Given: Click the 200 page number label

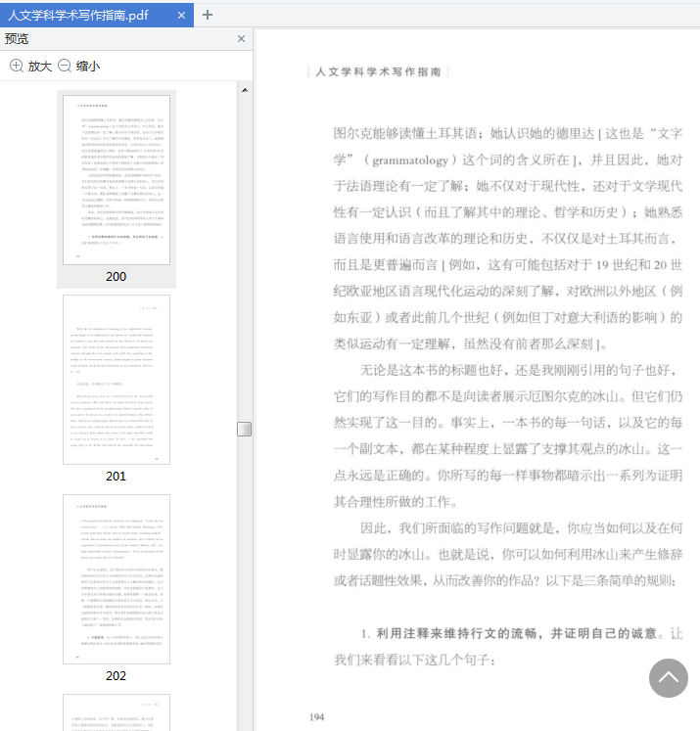Looking at the screenshot, I should tap(117, 277).
